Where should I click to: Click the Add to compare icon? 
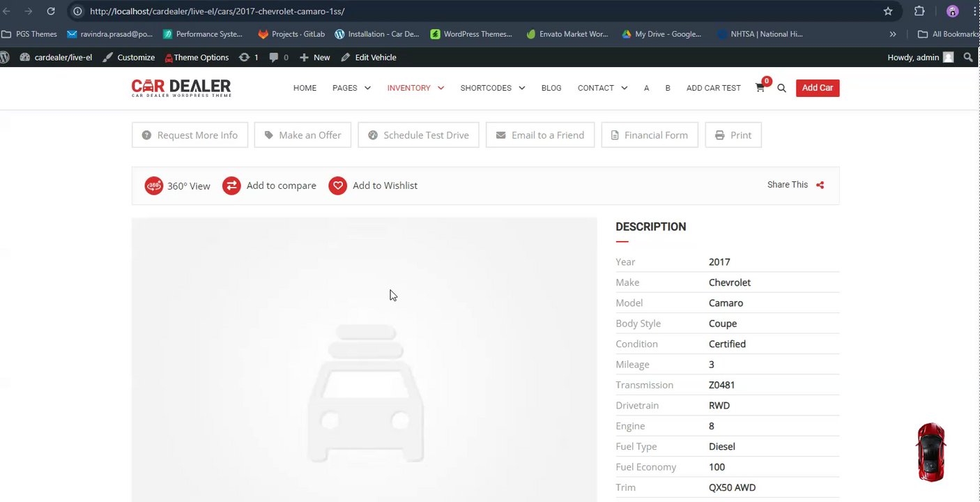[x=231, y=185]
